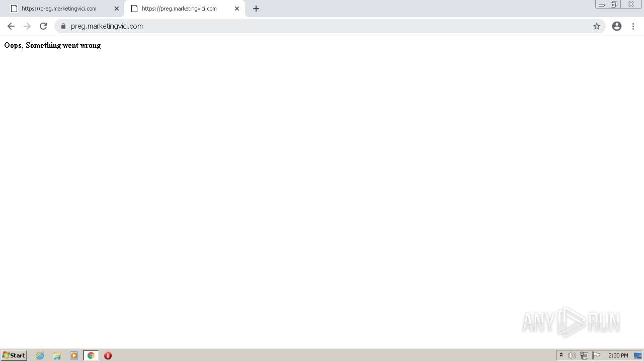Click the 'Oops, Something went wrong' text

point(52,45)
